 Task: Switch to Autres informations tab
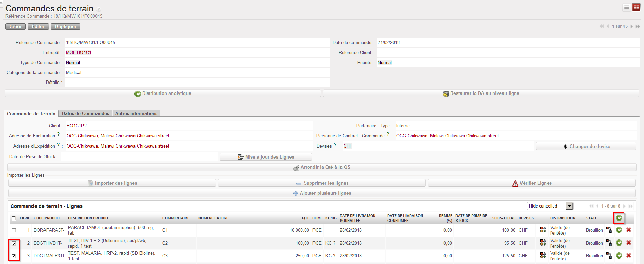136,113
